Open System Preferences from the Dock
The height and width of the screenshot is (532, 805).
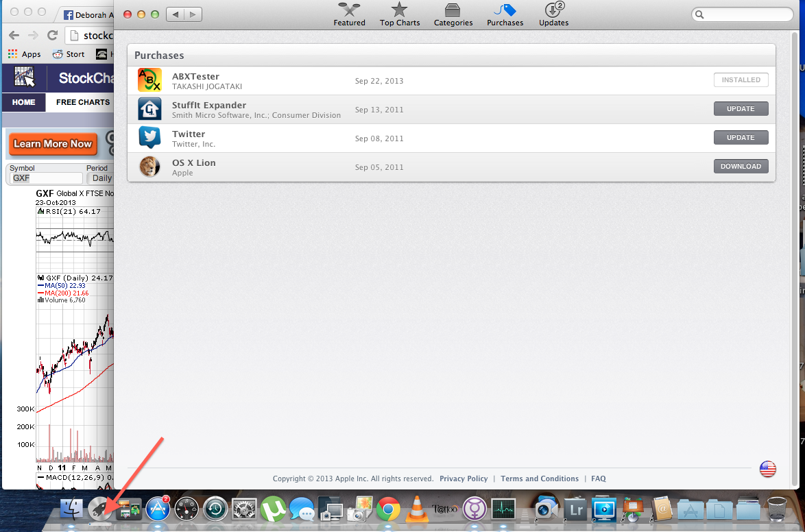pos(244,509)
